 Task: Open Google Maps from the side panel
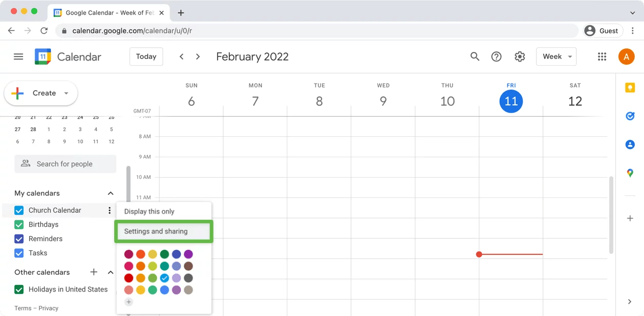point(630,173)
